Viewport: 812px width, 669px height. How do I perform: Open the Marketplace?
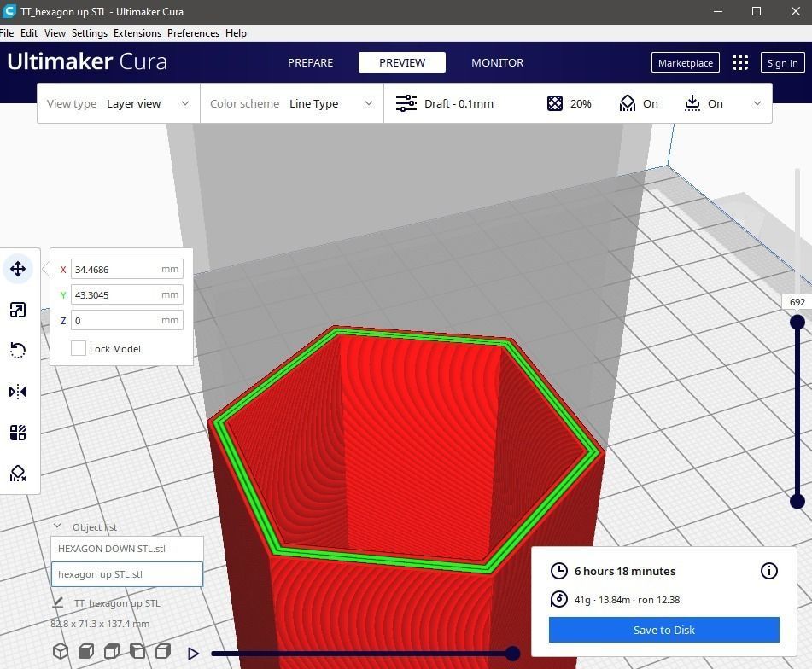tap(685, 62)
